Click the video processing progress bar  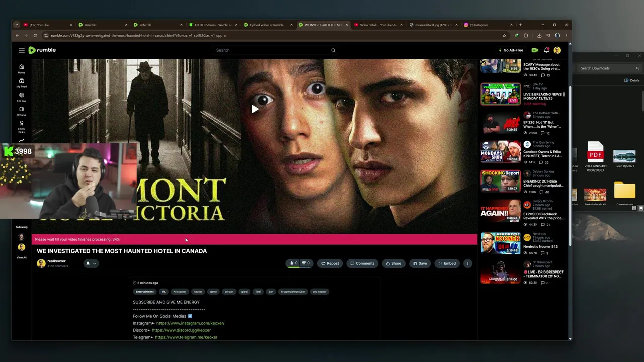255,239
